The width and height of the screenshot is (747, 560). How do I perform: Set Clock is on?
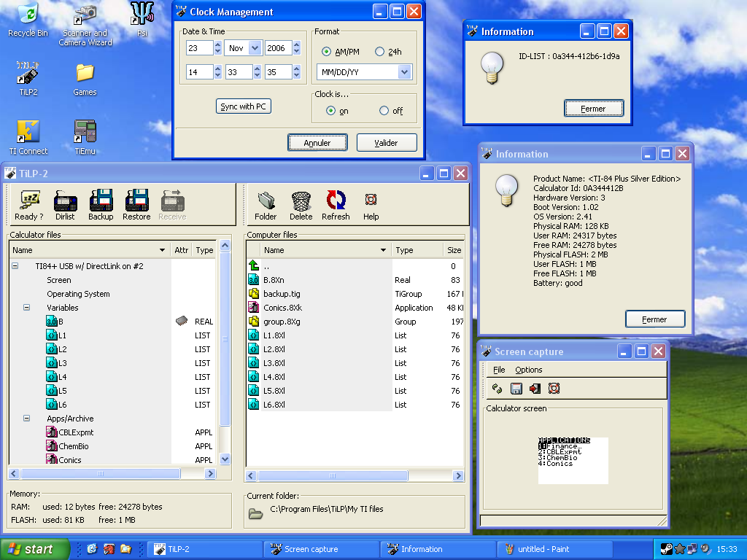330,111
